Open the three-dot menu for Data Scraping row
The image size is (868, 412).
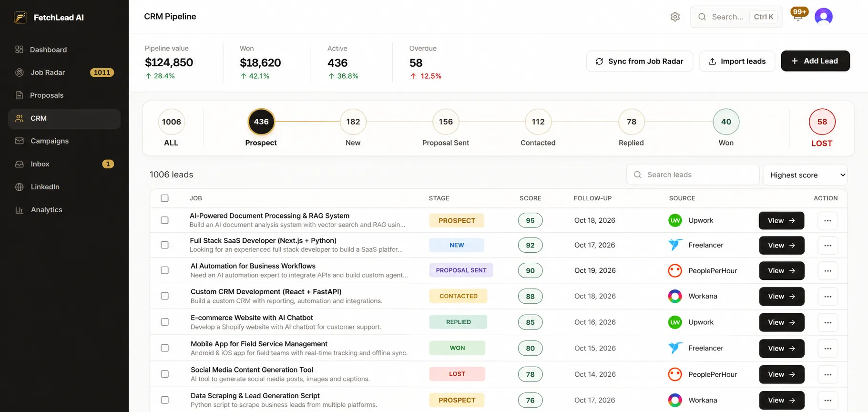tap(827, 400)
